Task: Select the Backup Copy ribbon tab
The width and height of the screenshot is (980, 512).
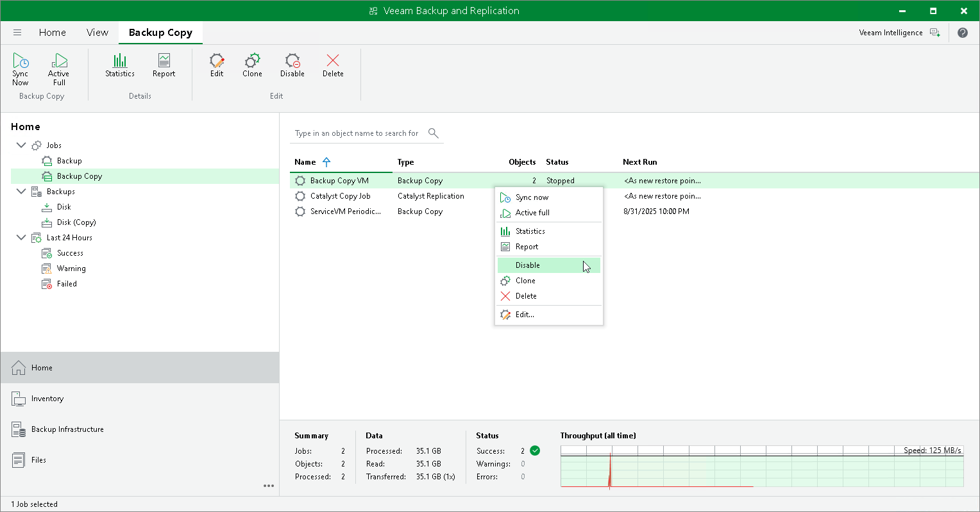Action: point(160,33)
